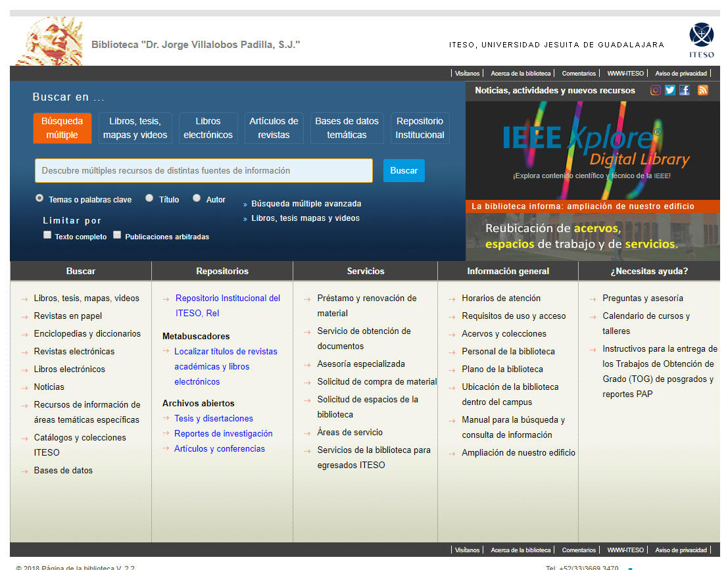Select the Temas o palabras clave radio
This screenshot has width=728, height=570.
coord(39,198)
